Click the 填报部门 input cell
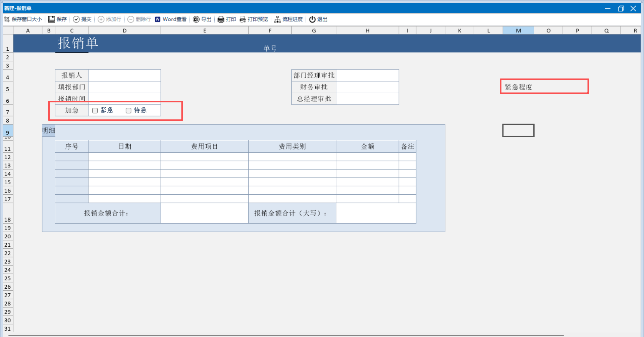644x337 pixels. [124, 87]
